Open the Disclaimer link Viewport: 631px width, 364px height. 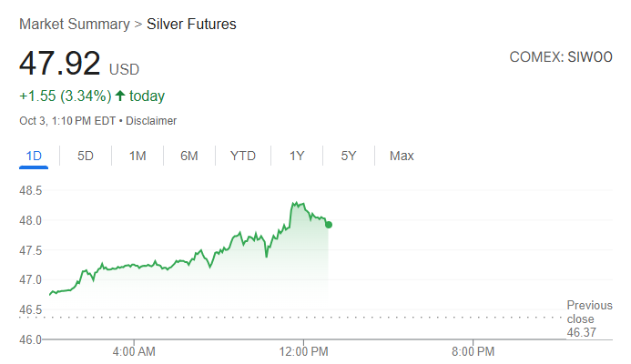(151, 120)
